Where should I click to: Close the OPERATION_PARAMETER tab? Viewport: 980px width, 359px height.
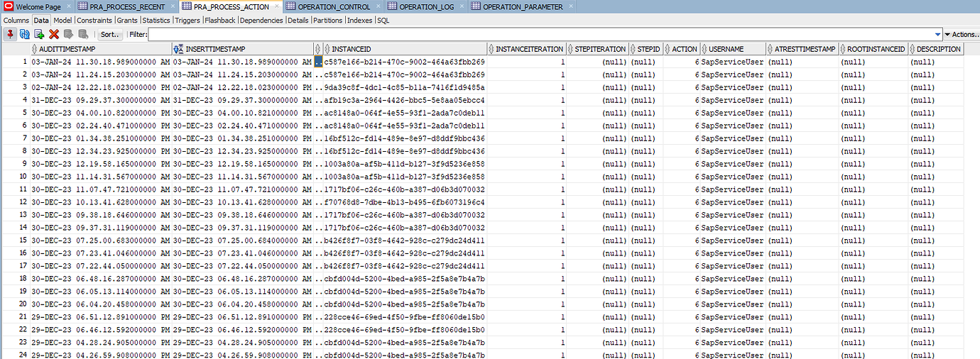[x=571, y=7]
